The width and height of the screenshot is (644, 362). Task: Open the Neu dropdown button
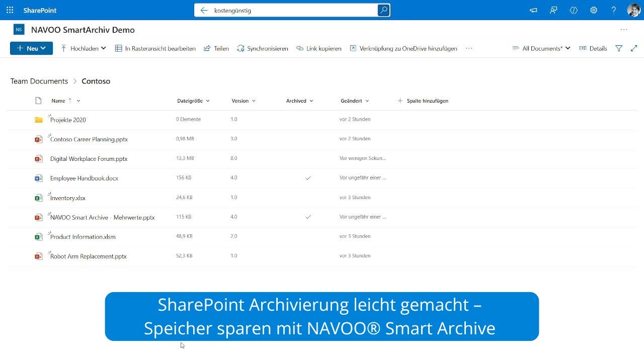[31, 48]
